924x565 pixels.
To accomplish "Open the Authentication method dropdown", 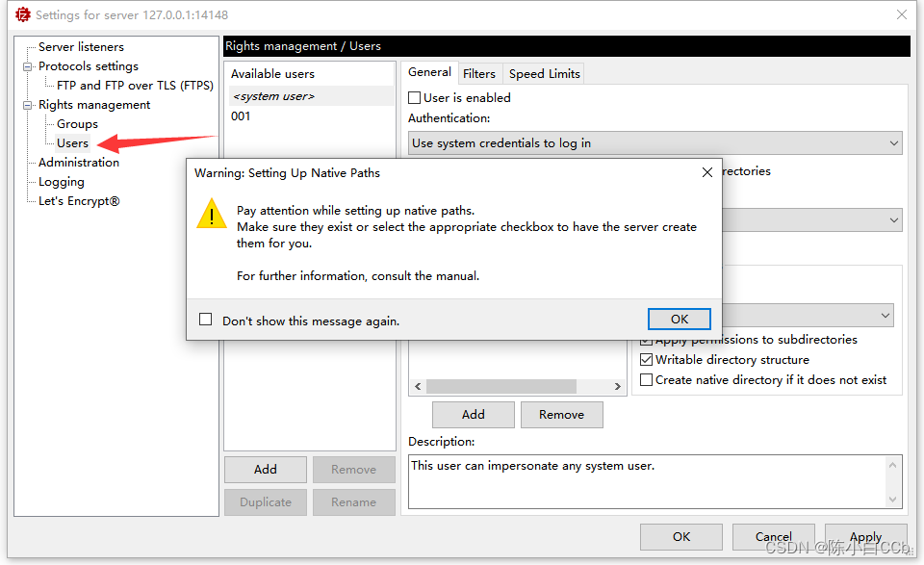I will (x=654, y=143).
